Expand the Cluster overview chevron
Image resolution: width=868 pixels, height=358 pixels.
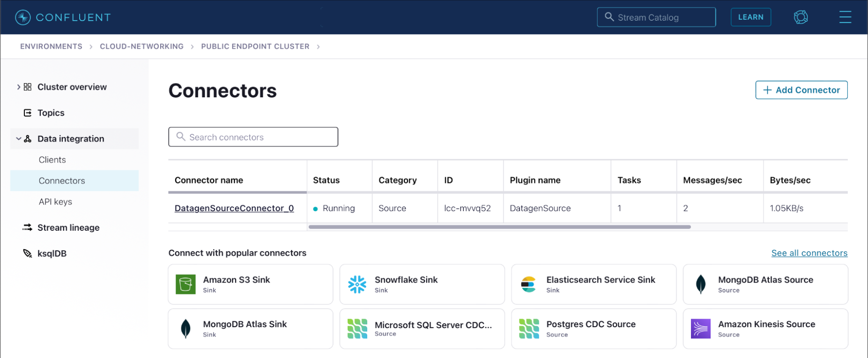pyautogui.click(x=18, y=87)
